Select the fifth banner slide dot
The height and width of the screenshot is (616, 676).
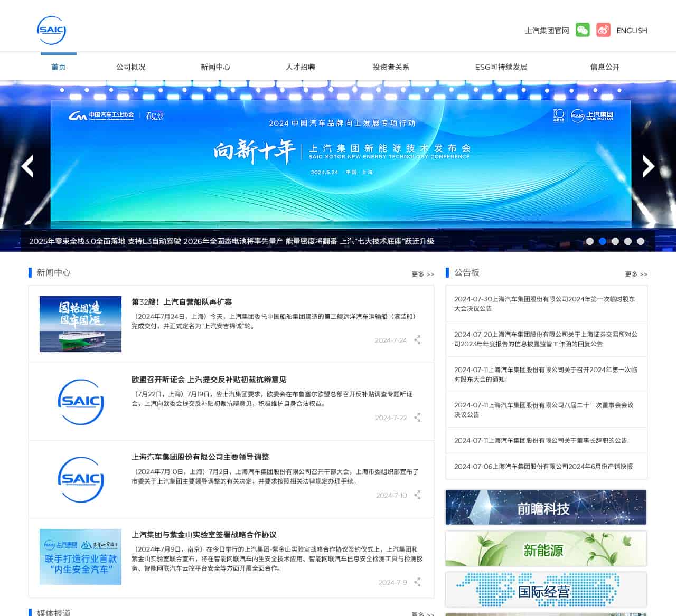pyautogui.click(x=641, y=241)
